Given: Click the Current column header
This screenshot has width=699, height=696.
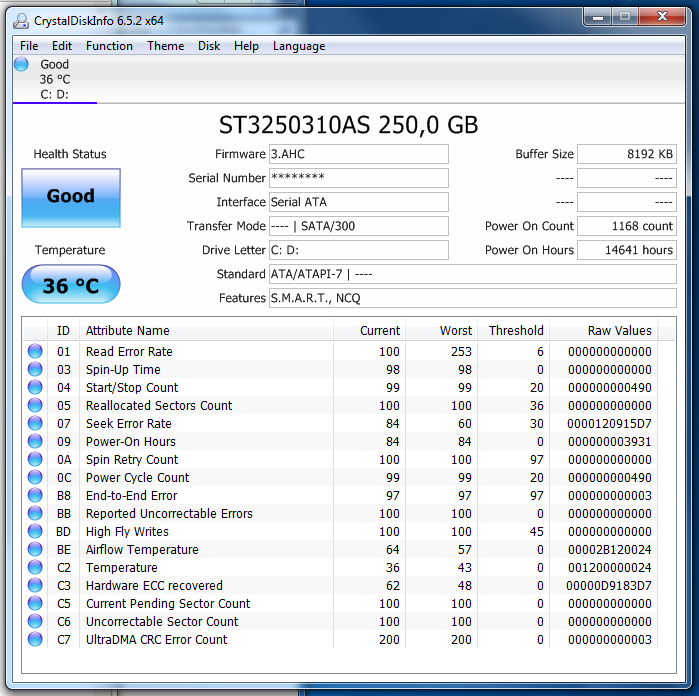Looking at the screenshot, I should tap(369, 330).
